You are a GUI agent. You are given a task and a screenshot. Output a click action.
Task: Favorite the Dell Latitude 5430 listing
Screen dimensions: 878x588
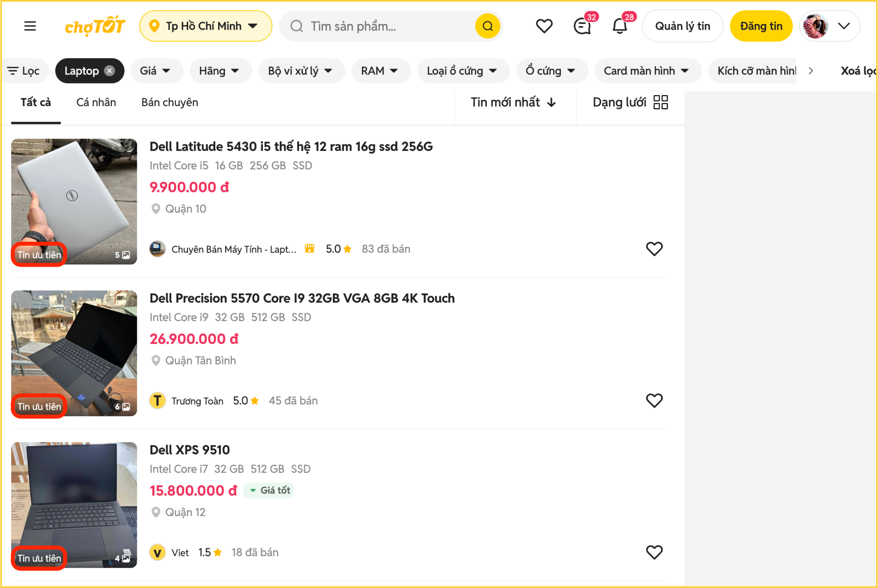tap(654, 249)
